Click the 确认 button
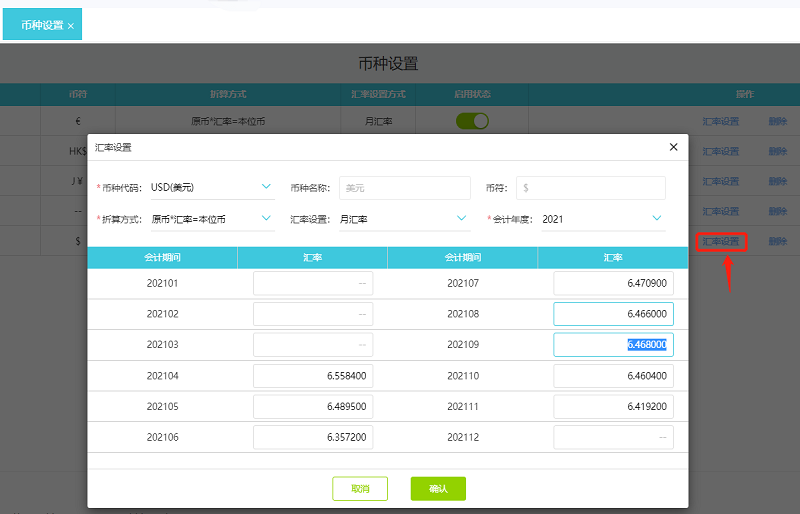Viewport: 800px width, 514px height. pos(438,489)
